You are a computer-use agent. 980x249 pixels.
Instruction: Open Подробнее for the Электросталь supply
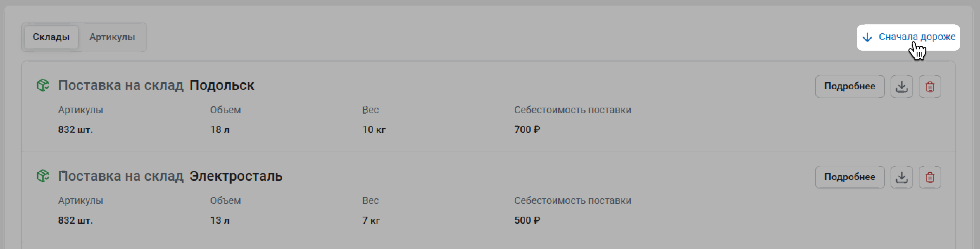(x=849, y=177)
